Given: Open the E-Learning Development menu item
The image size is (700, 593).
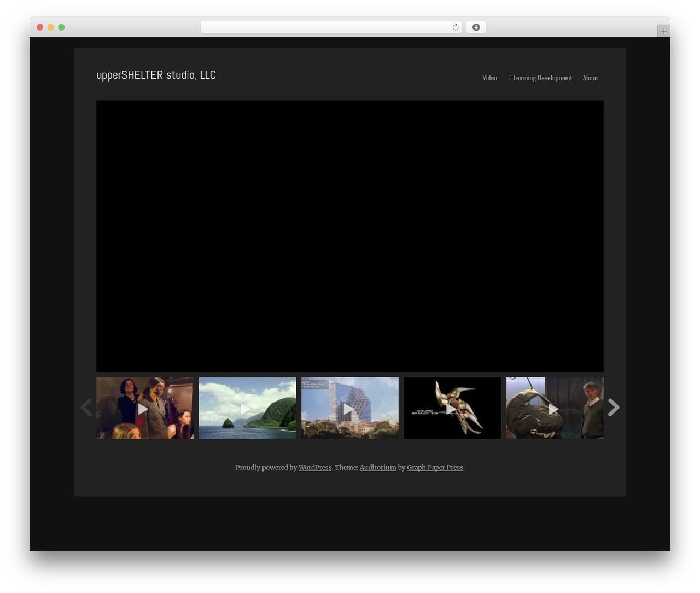Looking at the screenshot, I should (540, 78).
